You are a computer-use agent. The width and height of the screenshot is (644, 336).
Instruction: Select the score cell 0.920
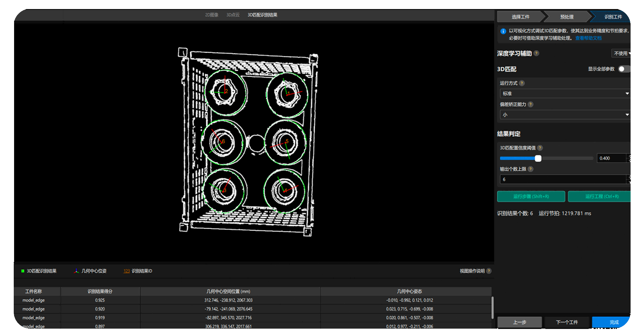[x=100, y=309]
